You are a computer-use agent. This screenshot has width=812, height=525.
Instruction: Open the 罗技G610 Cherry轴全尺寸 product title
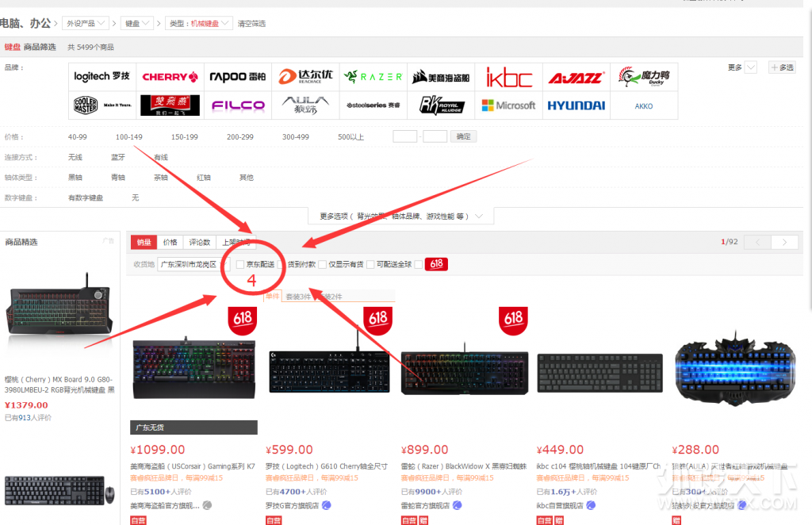[x=327, y=466]
